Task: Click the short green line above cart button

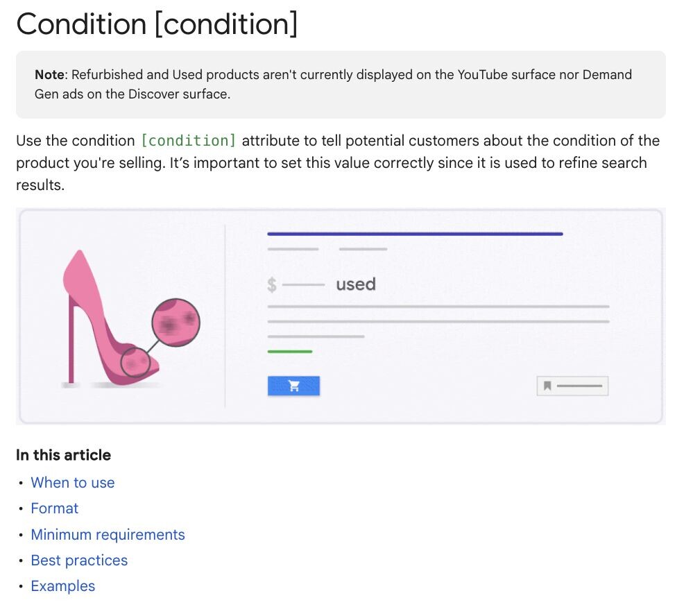Action: (289, 352)
